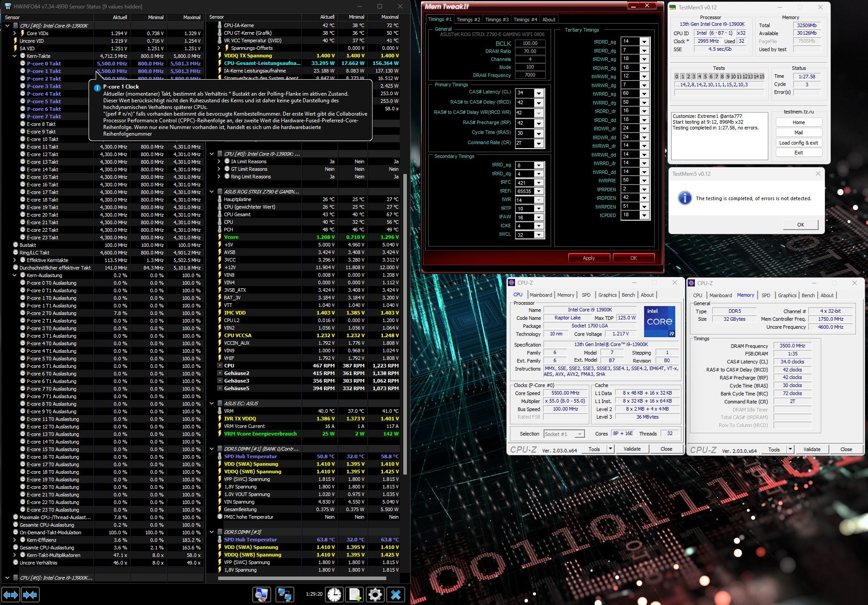Start logging via sheet-with-plus icon
The height and width of the screenshot is (605, 868).
pos(355,594)
